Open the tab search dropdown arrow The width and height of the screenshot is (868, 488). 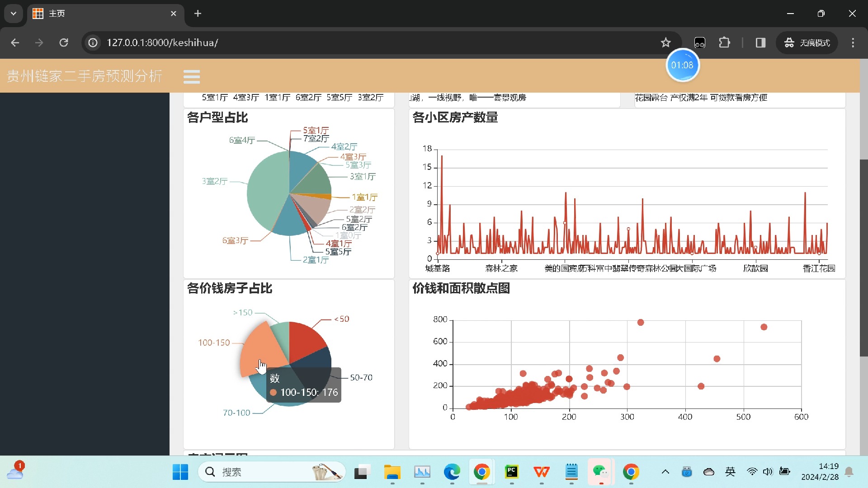(14, 14)
